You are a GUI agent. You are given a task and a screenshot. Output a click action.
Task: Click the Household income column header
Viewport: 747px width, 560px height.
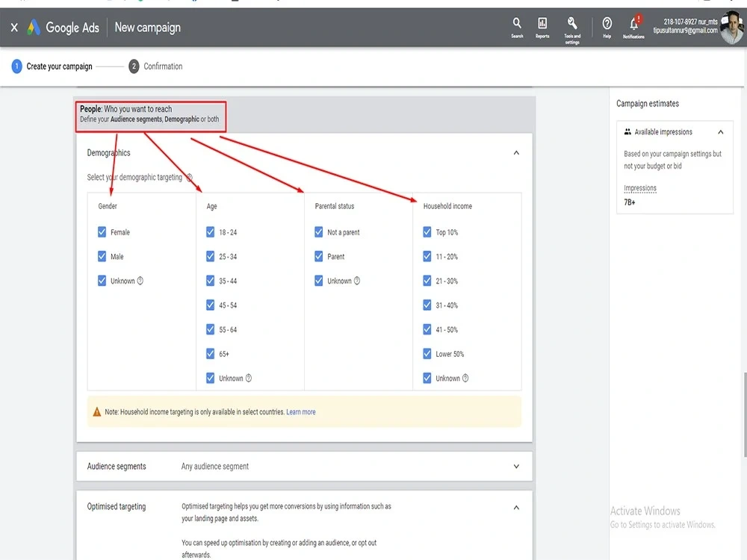(x=447, y=206)
